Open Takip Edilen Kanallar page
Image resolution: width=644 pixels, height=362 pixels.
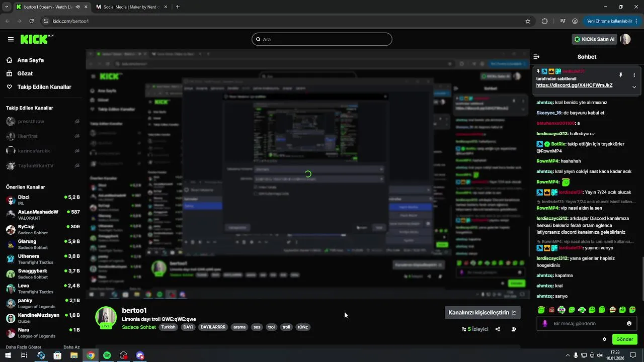coord(44,87)
